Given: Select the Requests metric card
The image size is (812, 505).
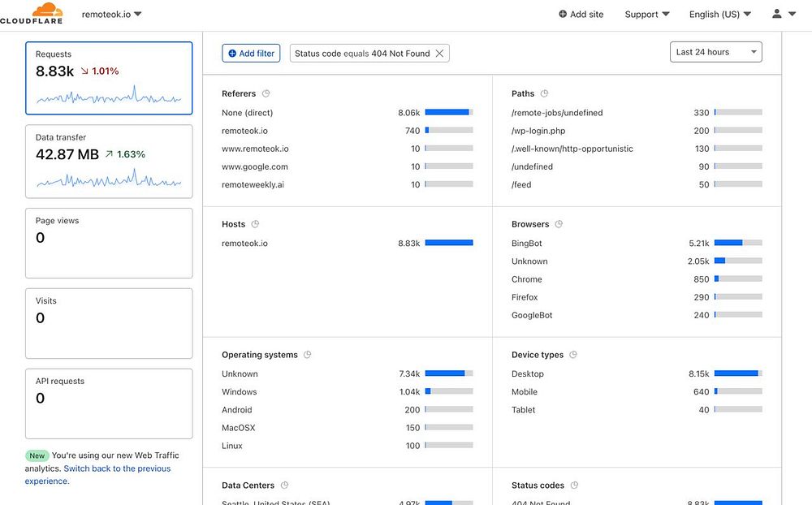Looking at the screenshot, I should point(109,78).
